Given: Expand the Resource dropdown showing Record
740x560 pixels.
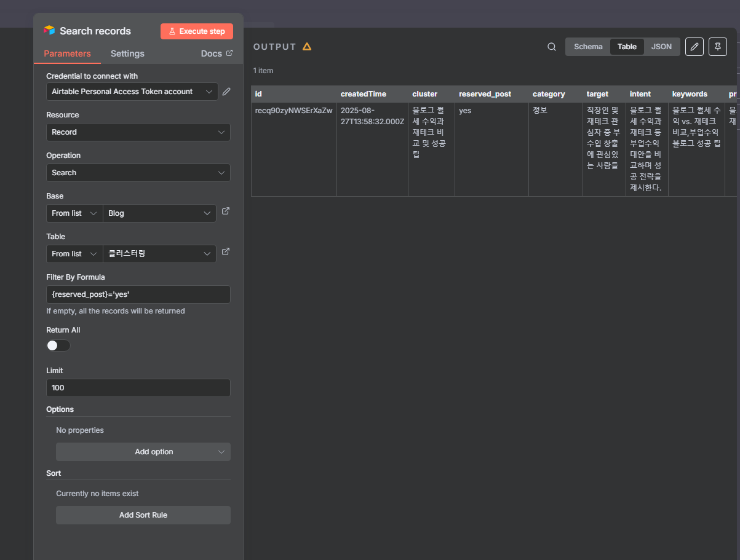Looking at the screenshot, I should coord(138,132).
